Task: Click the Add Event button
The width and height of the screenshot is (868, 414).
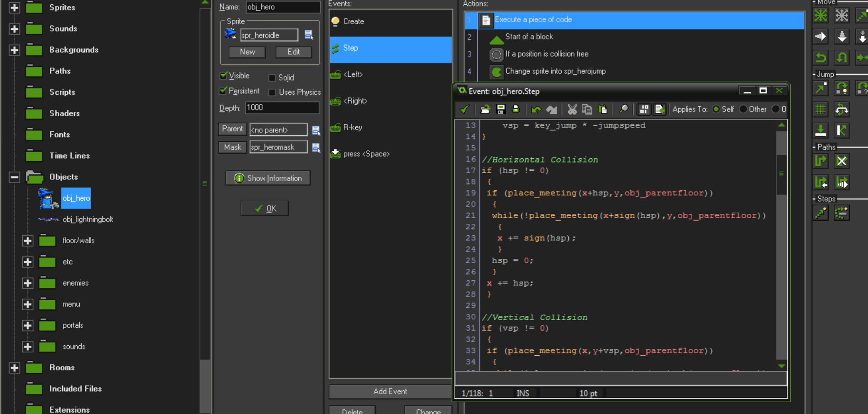Action: [x=390, y=391]
